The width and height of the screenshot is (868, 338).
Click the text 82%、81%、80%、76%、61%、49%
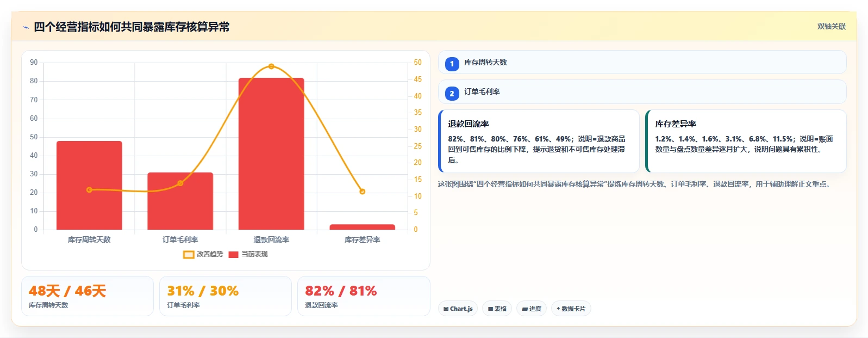tap(509, 139)
